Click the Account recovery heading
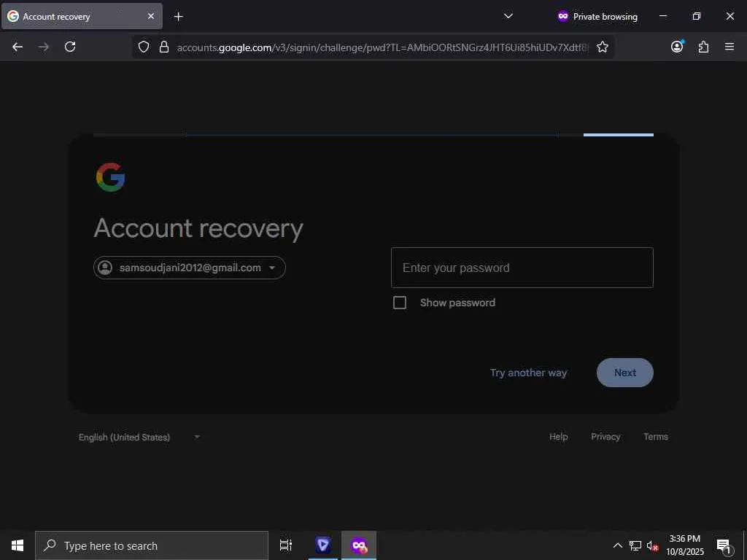Screen dimensions: 747x560 [198, 228]
